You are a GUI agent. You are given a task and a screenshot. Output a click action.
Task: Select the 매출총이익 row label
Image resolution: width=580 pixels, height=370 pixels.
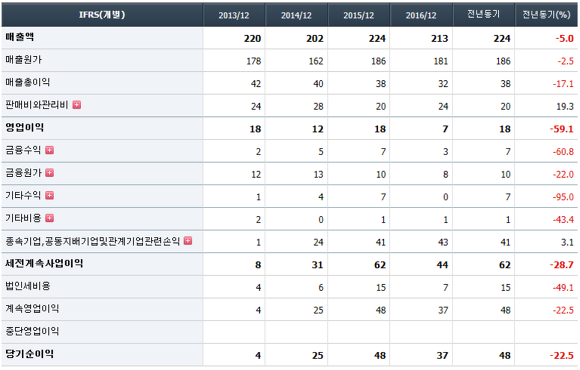click(27, 82)
